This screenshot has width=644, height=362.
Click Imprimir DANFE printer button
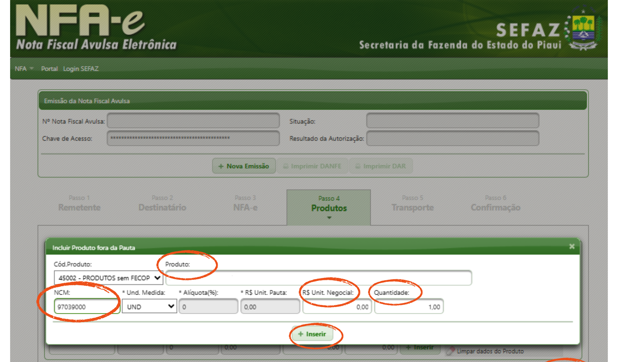click(312, 166)
